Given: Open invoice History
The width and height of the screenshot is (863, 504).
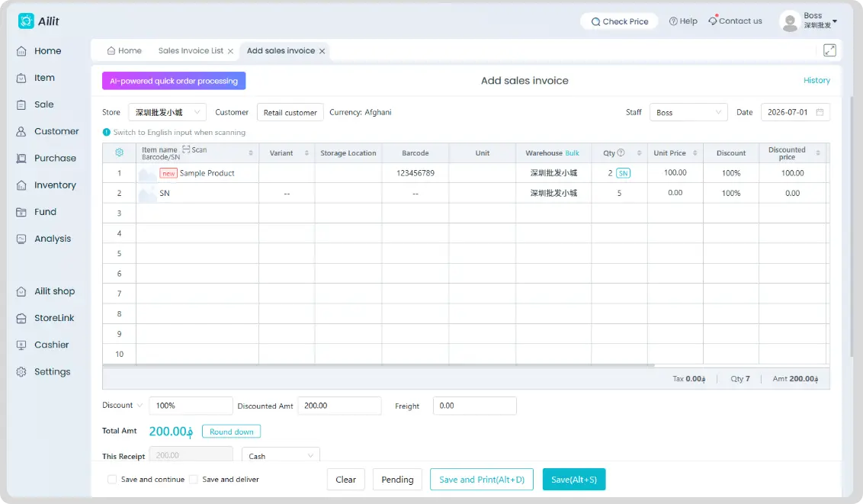Looking at the screenshot, I should 816,80.
